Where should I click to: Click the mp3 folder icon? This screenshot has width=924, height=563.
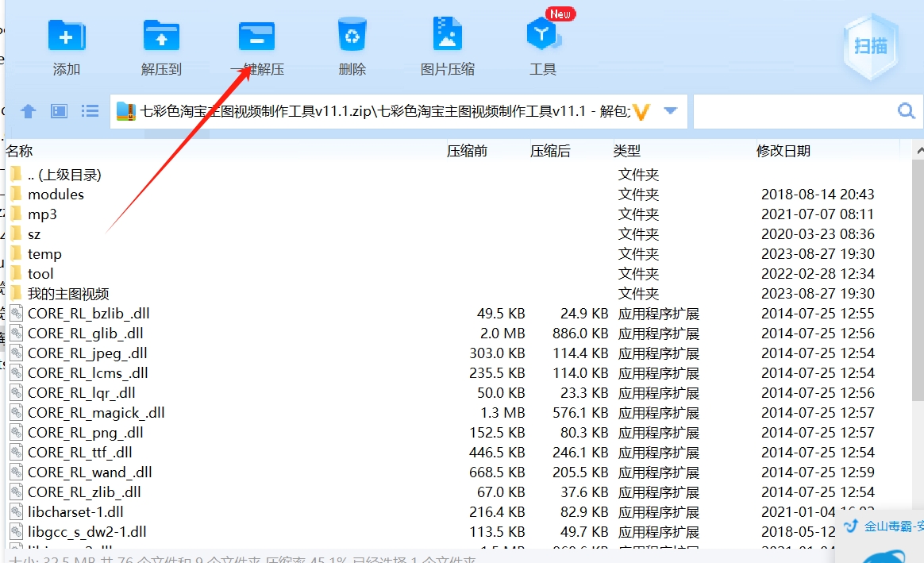tap(16, 214)
